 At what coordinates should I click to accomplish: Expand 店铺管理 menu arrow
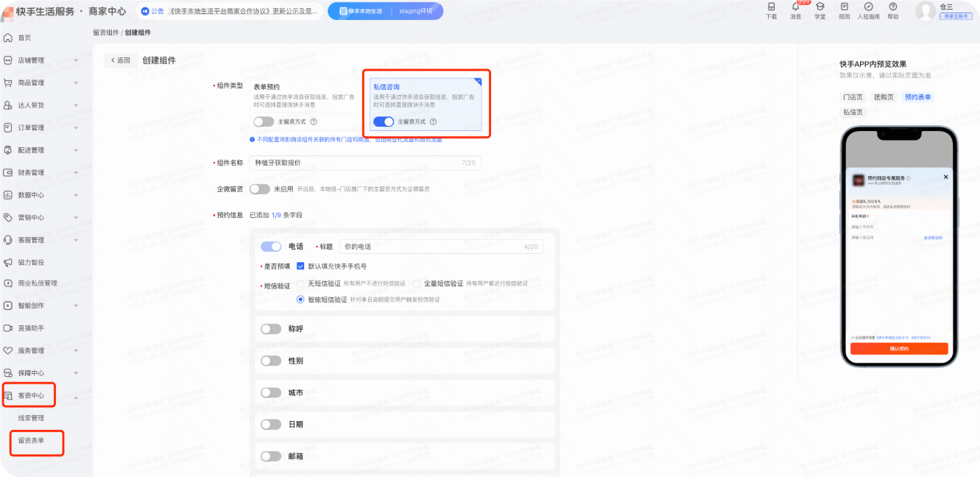pyautogui.click(x=76, y=60)
